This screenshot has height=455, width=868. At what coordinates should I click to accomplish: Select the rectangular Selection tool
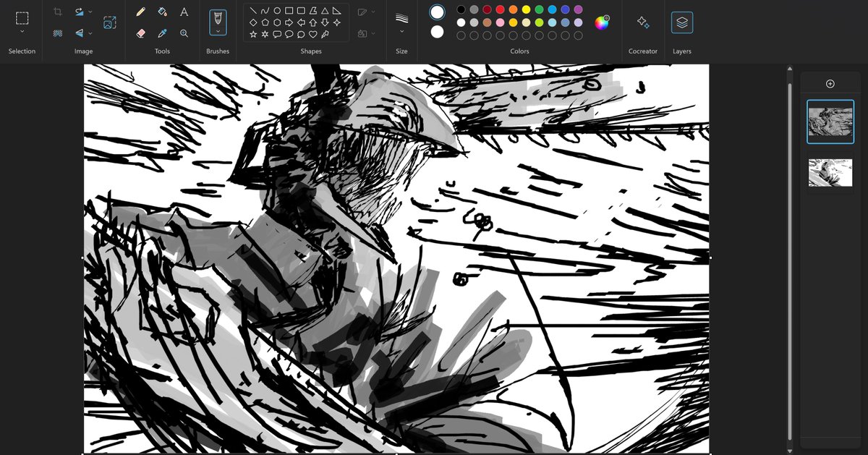[x=22, y=17]
